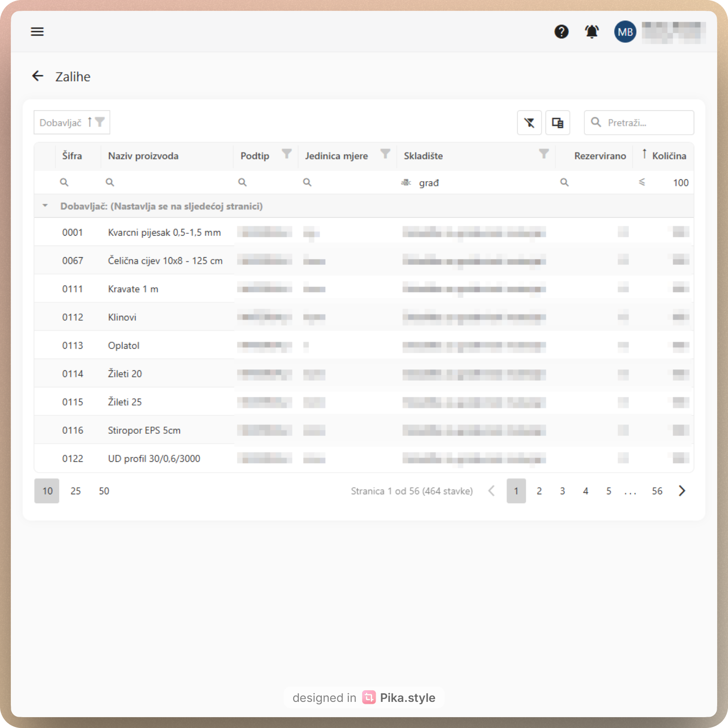Viewport: 728px width, 728px height.
Task: Go to the next page with the arrow
Action: [x=682, y=491]
